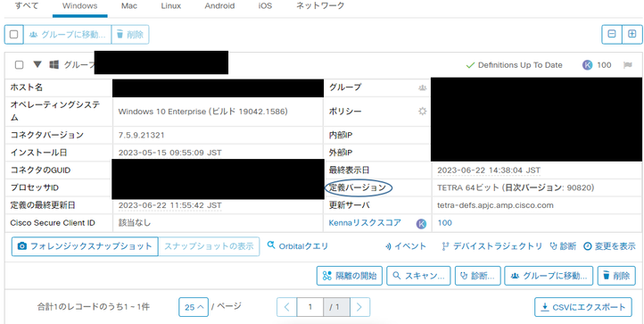This screenshot has width=644, height=324.
Task: Collapse the computer details triangle
Action: coord(37,64)
